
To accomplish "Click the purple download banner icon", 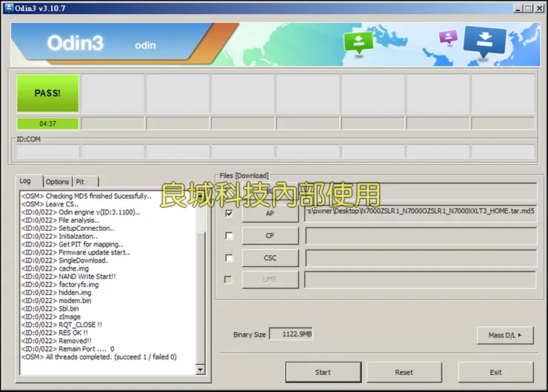I will click(448, 37).
